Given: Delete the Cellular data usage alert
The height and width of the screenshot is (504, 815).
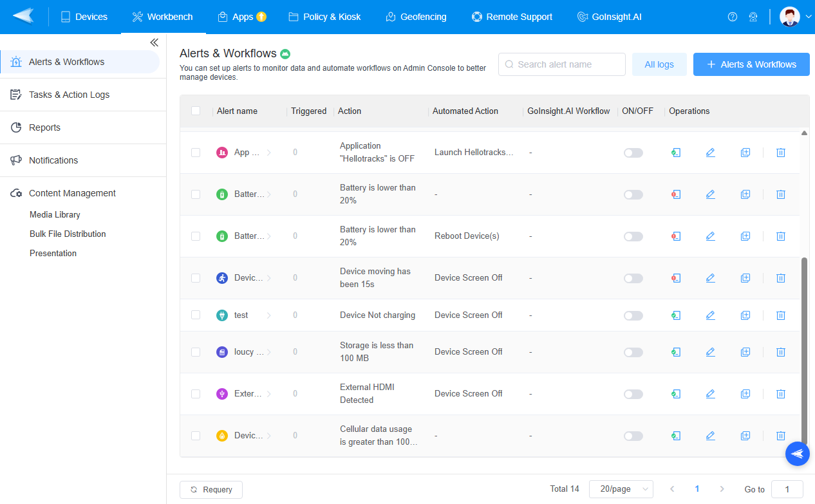Looking at the screenshot, I should (x=780, y=436).
